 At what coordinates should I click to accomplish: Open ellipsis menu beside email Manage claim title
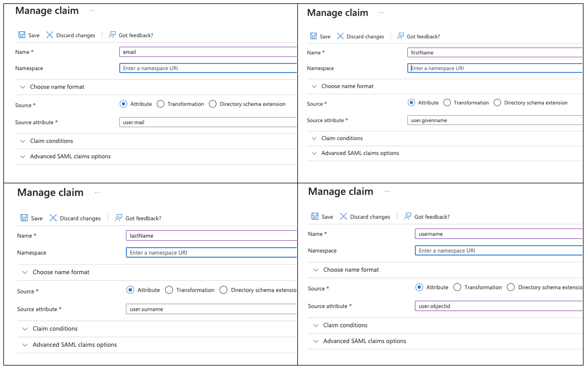coord(92,11)
